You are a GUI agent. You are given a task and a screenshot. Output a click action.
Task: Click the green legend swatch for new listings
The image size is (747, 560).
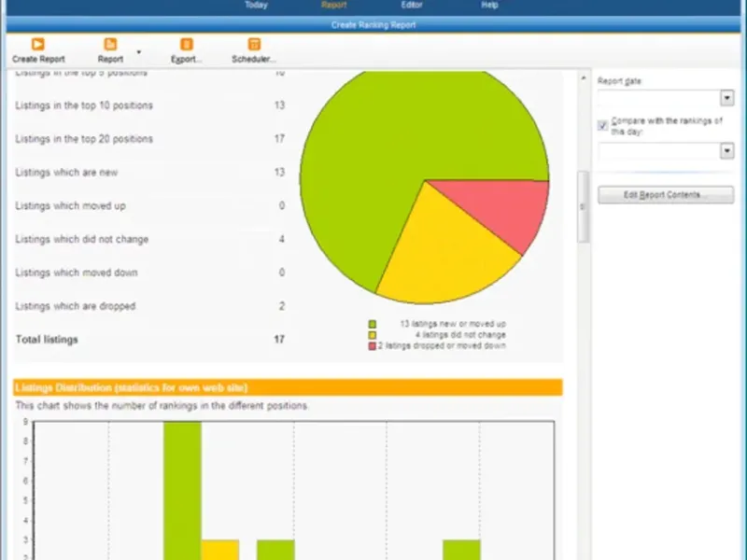tap(372, 324)
